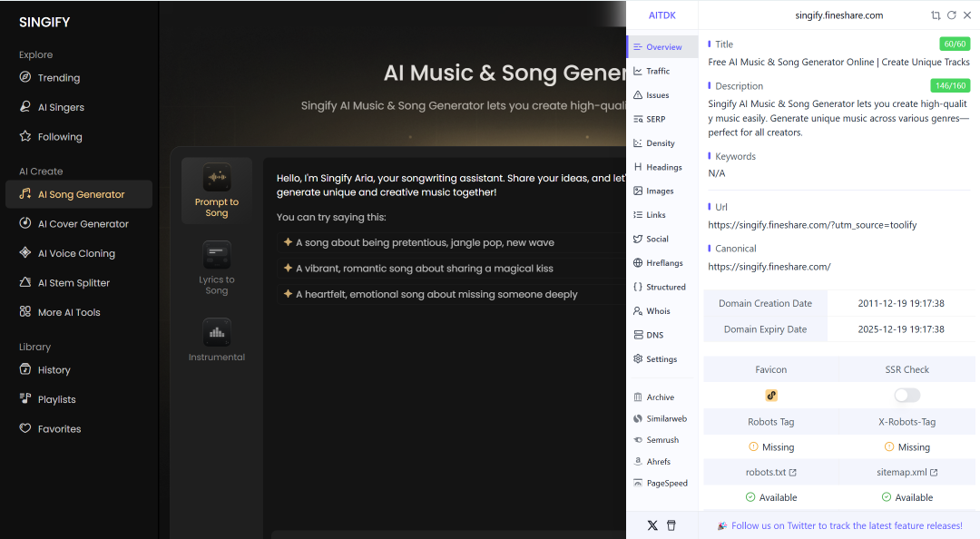This screenshot has width=980, height=539.
Task: Toggle the SSR Check switch
Action: point(906,396)
